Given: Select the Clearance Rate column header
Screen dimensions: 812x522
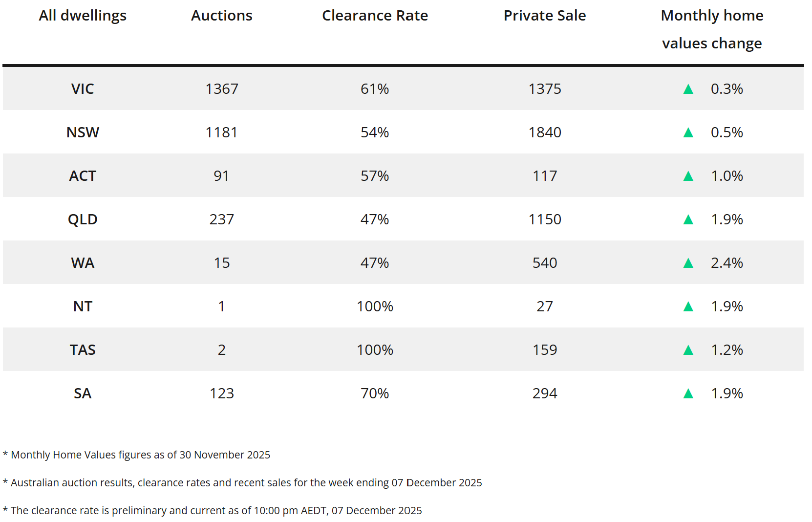Looking at the screenshot, I should tap(375, 16).
